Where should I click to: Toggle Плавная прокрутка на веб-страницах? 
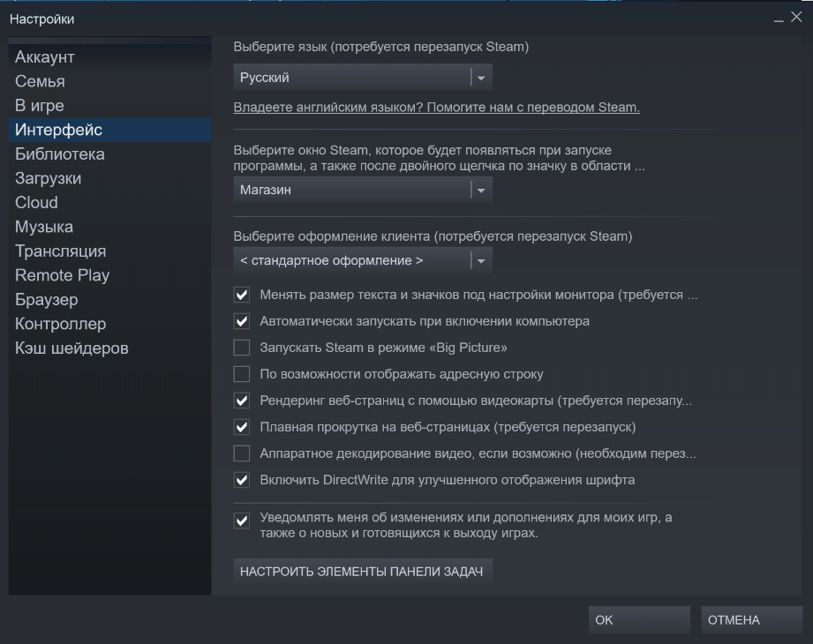[242, 427]
